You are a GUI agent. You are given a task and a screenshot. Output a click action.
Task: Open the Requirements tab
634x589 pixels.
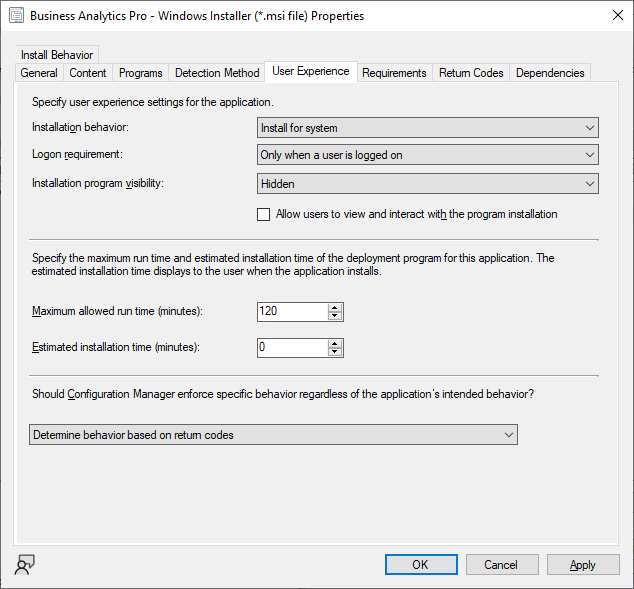394,73
